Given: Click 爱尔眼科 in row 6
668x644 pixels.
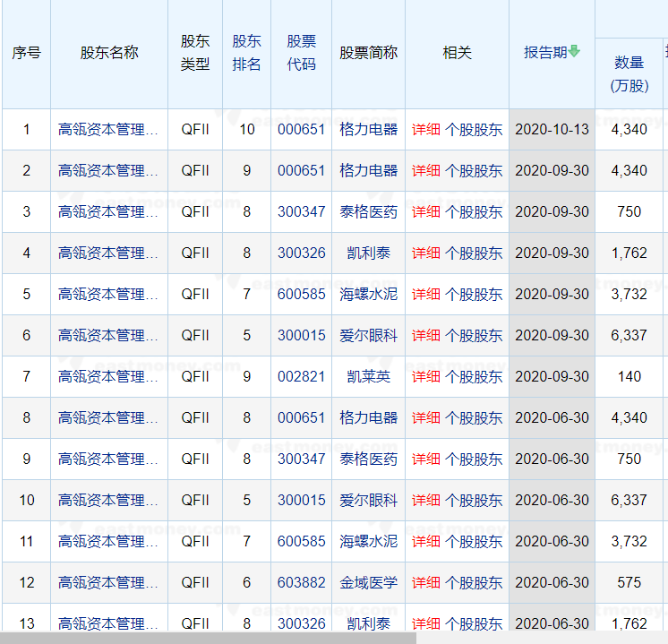Looking at the screenshot, I should (368, 335).
